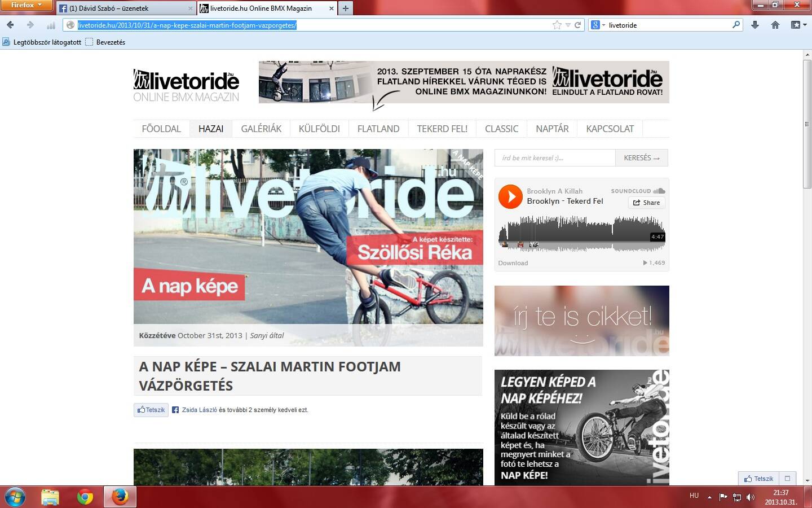Viewport: 812px width, 508px height.
Task: Click the SoundCloud Share button
Action: click(647, 203)
